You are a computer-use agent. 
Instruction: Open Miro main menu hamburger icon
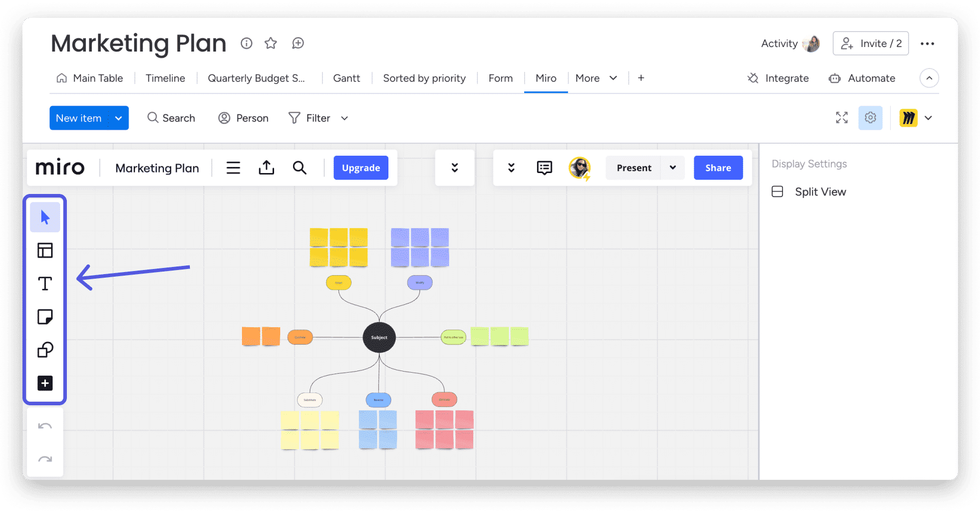(x=233, y=168)
